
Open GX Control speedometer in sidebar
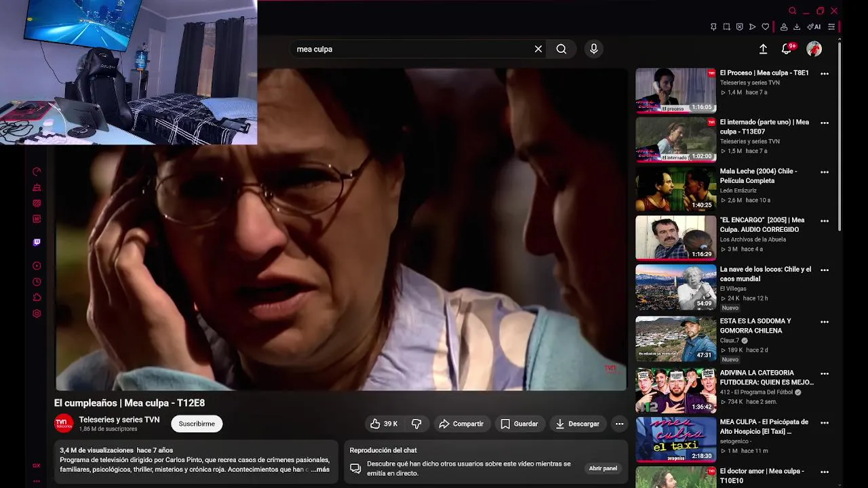click(x=37, y=171)
